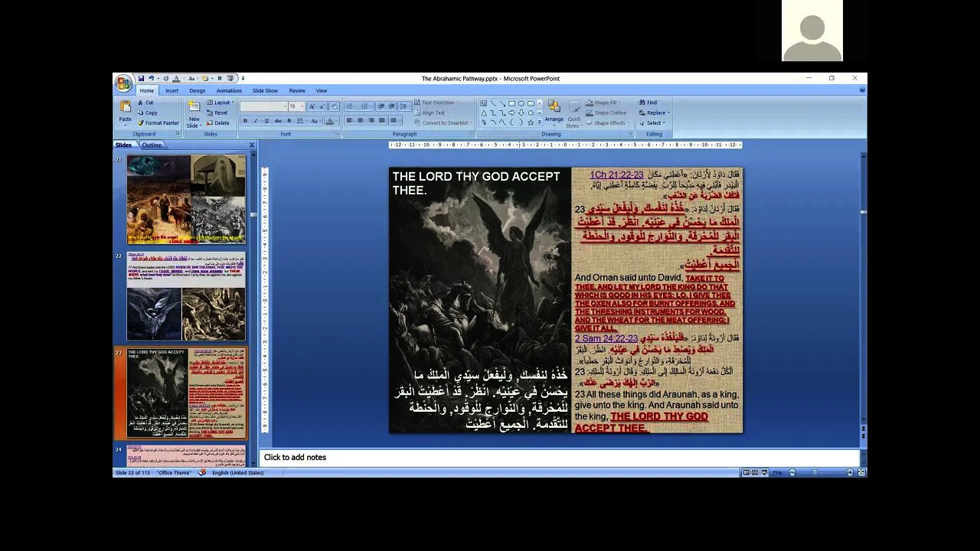The image size is (980, 551).
Task: Expand the Shape Outline dropdown
Action: (606, 112)
